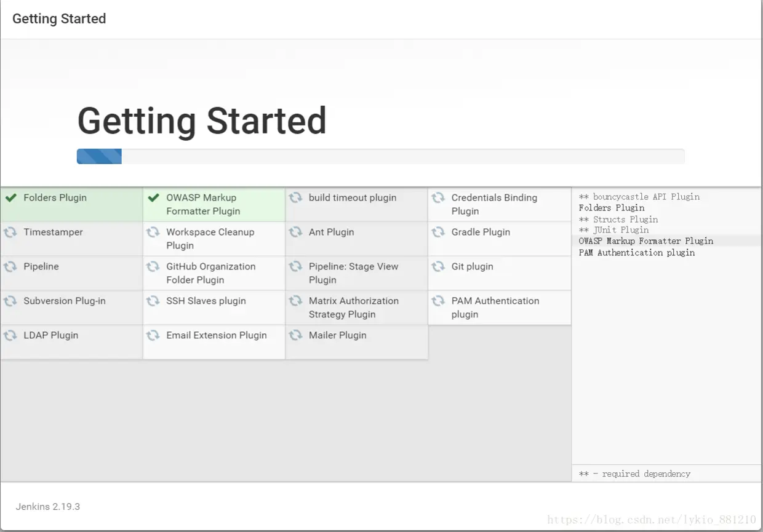763x532 pixels.
Task: Click the refresh icon beside Subversion Plug-in
Action: point(10,301)
